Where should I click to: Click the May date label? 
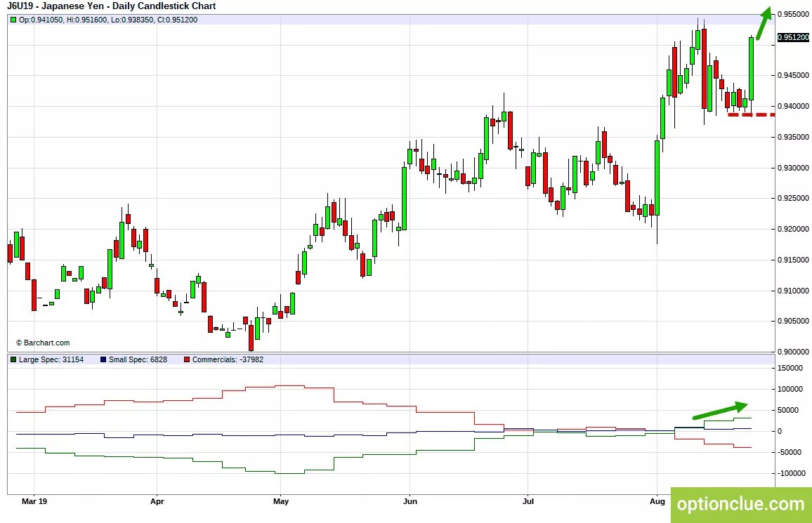pyautogui.click(x=281, y=501)
